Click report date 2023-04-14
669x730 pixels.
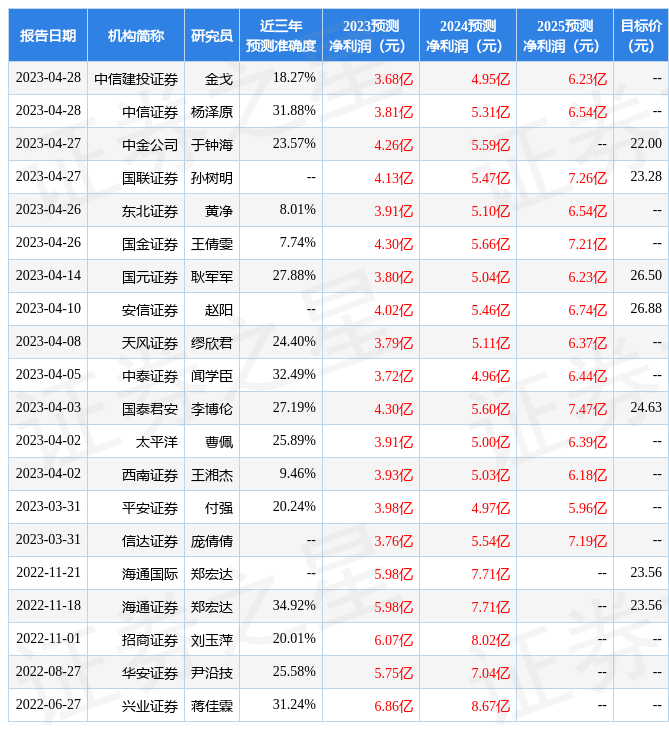(x=48, y=276)
